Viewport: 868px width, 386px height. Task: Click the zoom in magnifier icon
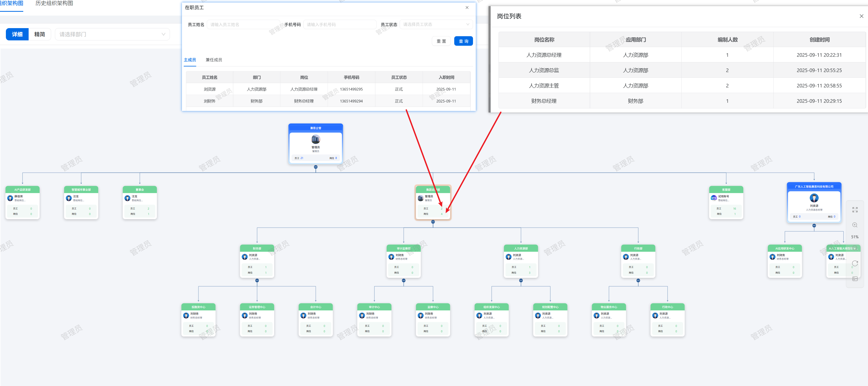(x=855, y=225)
